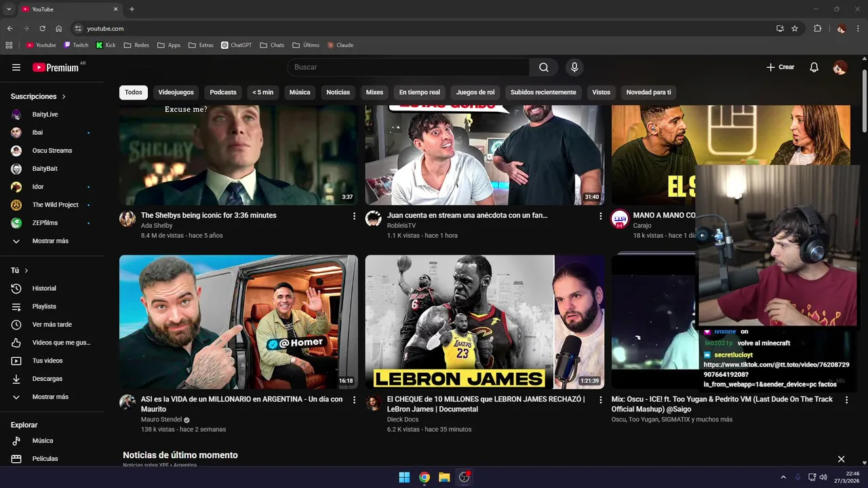Play The Shelbys being iconic thumbnail

(238, 155)
